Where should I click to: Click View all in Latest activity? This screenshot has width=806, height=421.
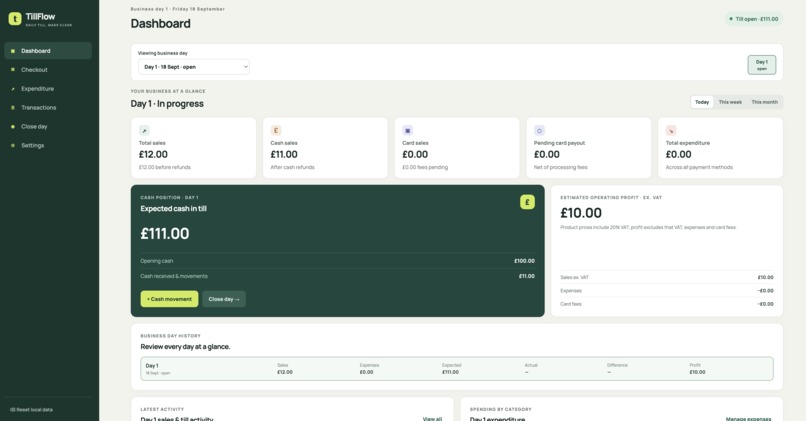pos(432,418)
